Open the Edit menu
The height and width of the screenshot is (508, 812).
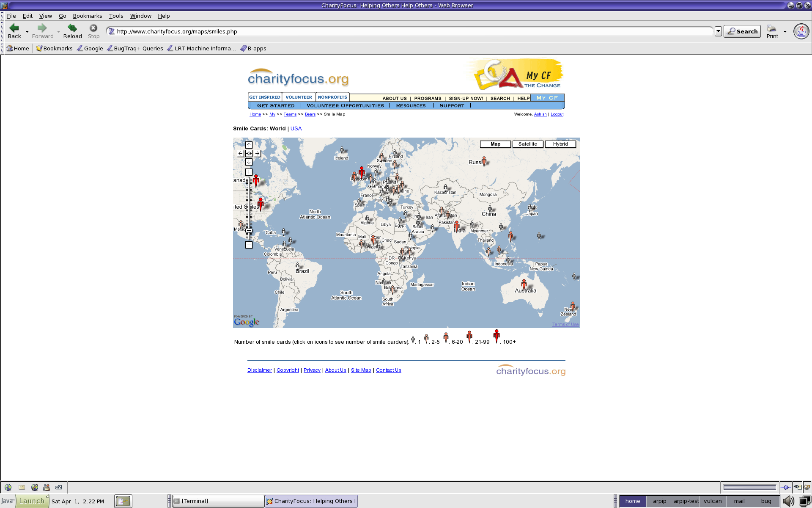point(27,16)
